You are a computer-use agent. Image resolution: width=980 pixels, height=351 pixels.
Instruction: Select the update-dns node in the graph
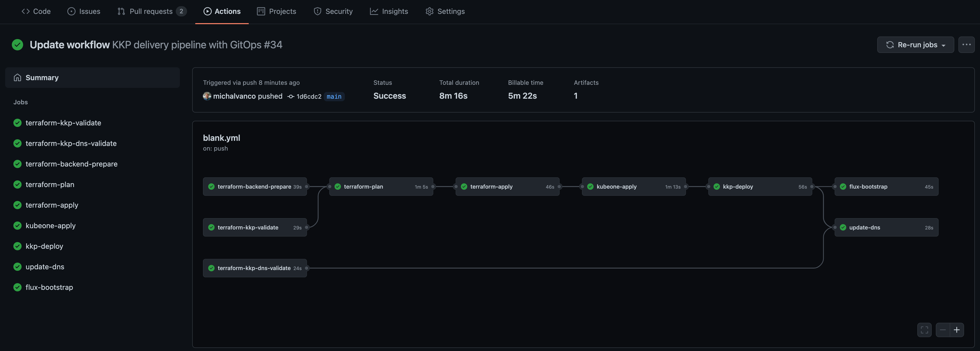pos(886,227)
